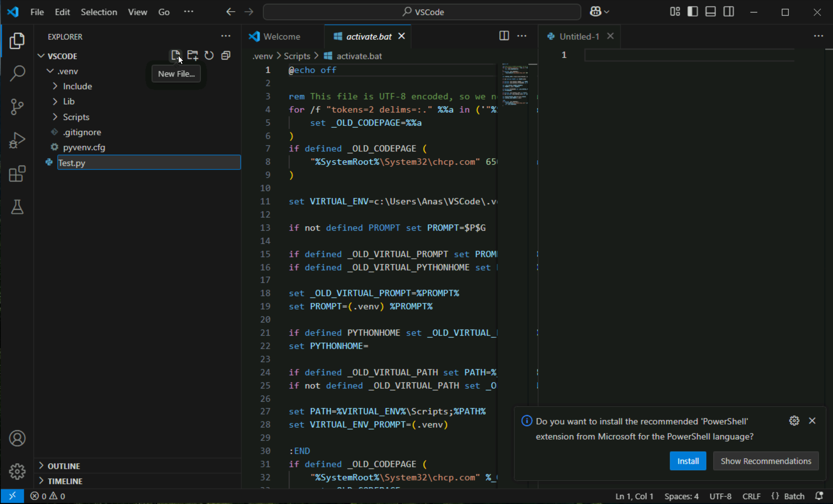Open the Search view in activity bar

(17, 73)
